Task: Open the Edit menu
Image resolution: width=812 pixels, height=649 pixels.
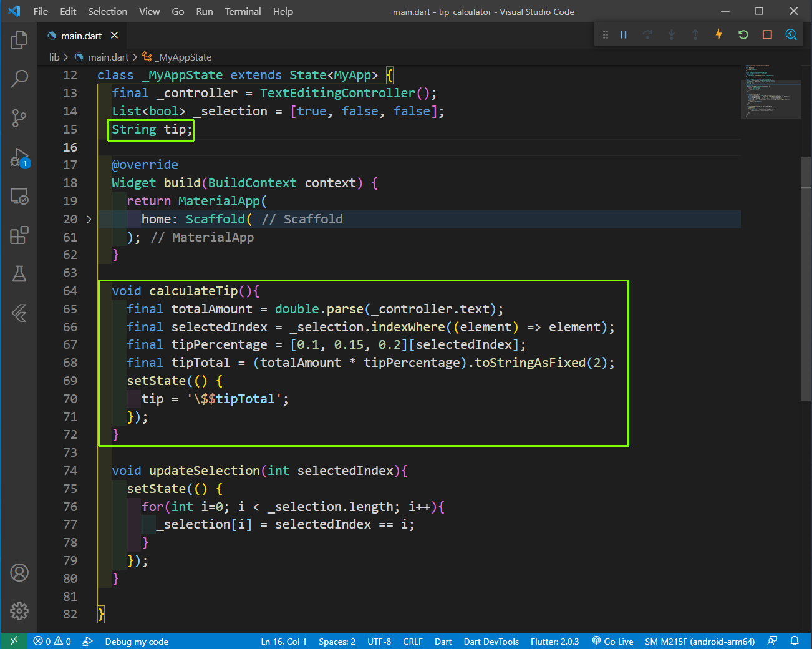Action: coord(68,11)
